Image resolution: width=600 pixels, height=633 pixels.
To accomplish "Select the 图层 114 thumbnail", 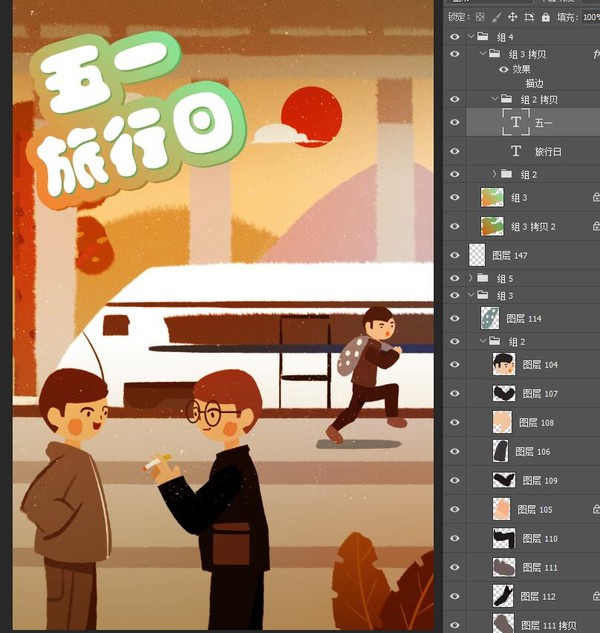I will [490, 318].
